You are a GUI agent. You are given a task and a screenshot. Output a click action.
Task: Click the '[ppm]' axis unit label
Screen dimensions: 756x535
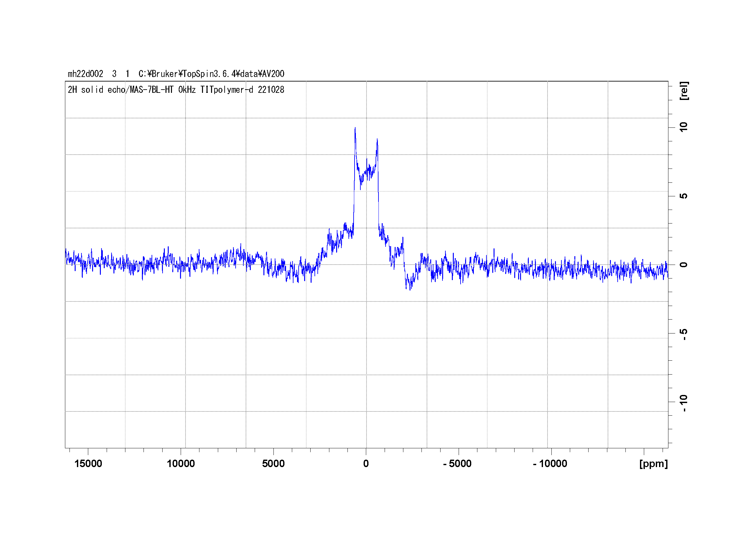tap(654, 464)
